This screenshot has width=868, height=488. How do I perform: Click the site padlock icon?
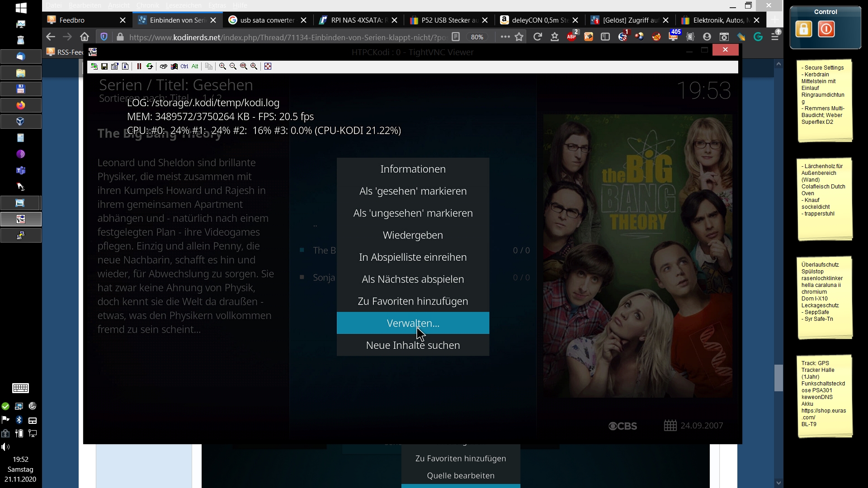[120, 37]
